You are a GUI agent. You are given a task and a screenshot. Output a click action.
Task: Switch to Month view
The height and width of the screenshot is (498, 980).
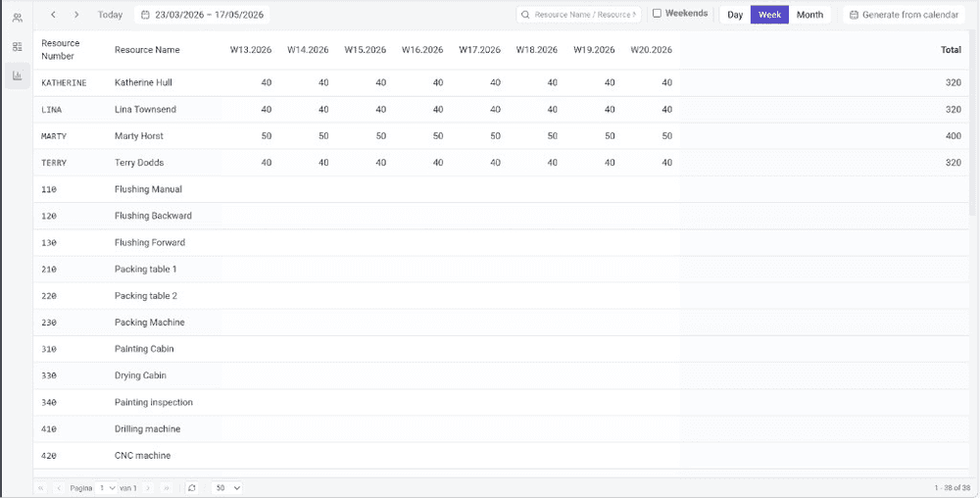[810, 15]
